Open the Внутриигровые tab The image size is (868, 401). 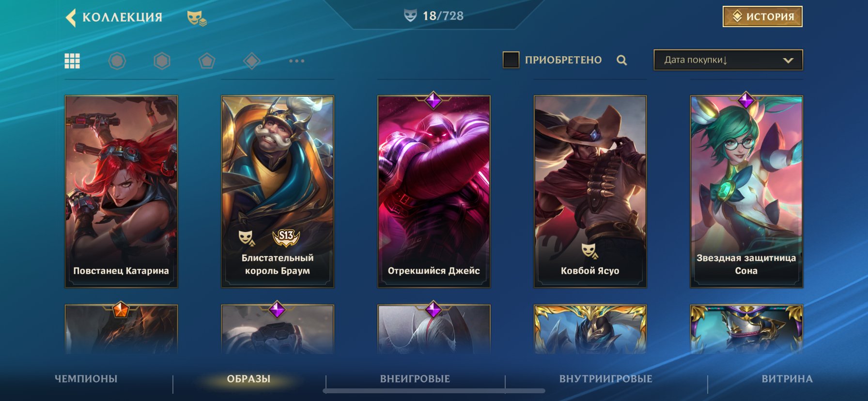coord(606,379)
